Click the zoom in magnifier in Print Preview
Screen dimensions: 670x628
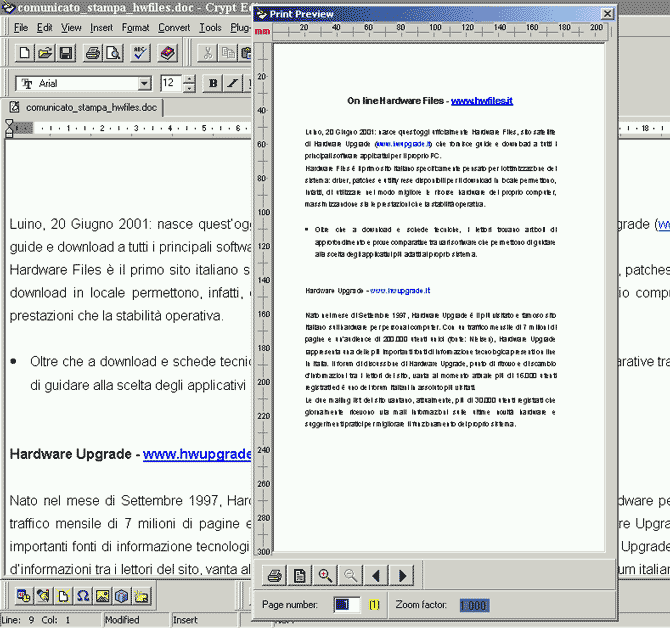325,576
